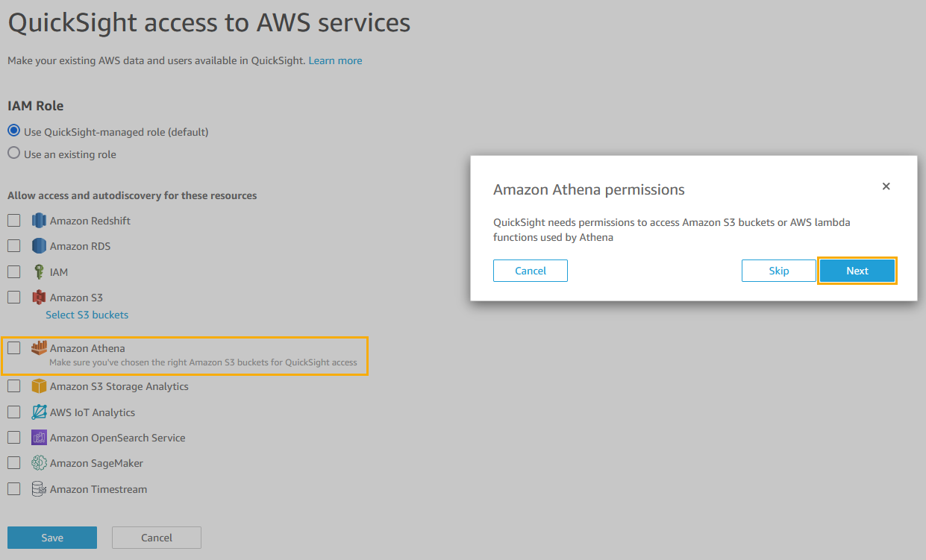Click the Amazon RDS database icon
The image size is (926, 560).
pyautogui.click(x=39, y=246)
